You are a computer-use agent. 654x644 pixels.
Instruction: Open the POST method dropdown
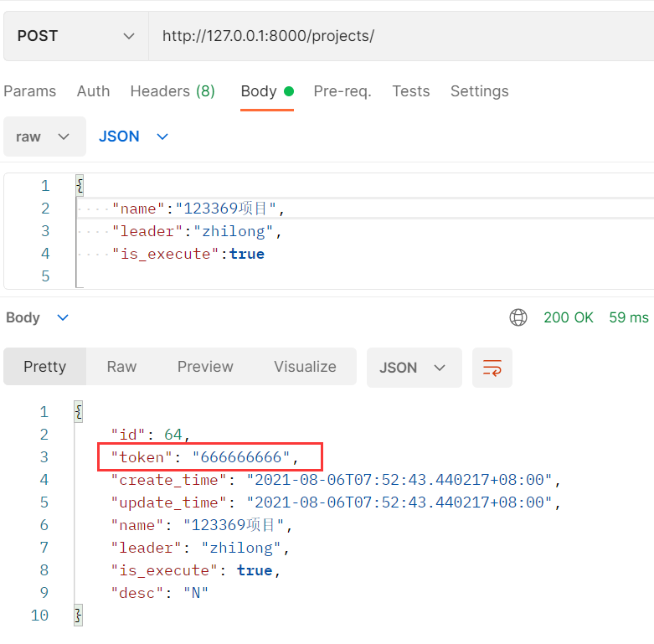point(76,36)
